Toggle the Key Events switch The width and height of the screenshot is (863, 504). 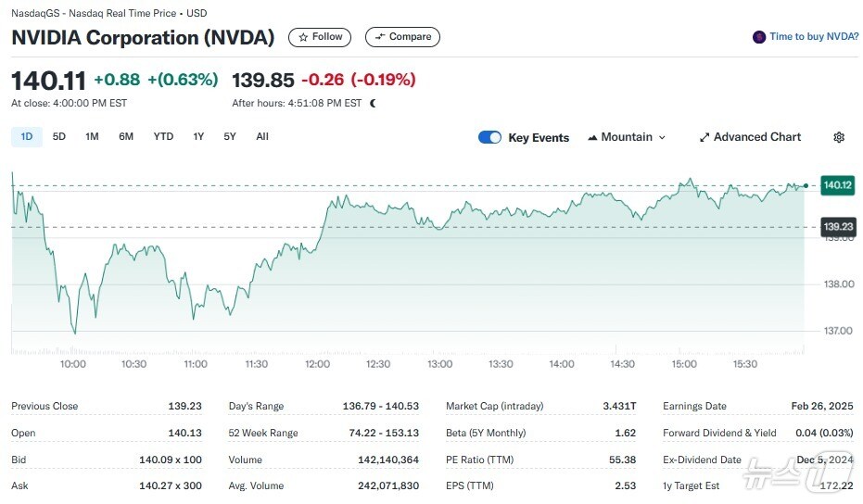[489, 137]
